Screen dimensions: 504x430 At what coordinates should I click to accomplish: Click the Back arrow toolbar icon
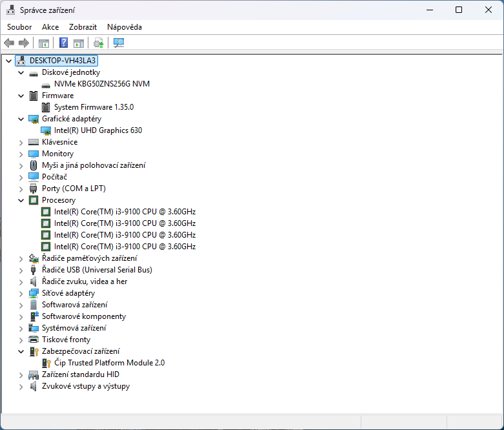tap(9, 43)
